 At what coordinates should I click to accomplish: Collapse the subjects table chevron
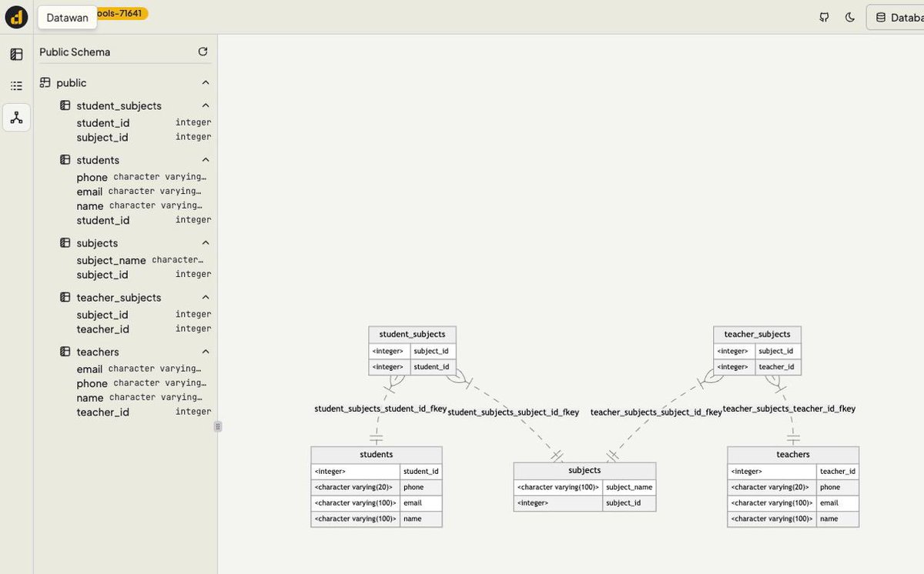point(206,243)
